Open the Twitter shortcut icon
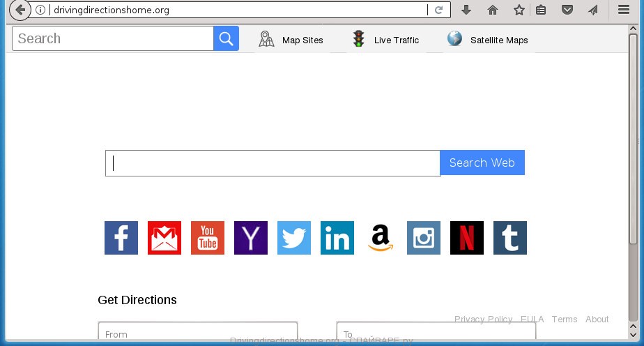The width and height of the screenshot is (644, 346). tap(294, 238)
